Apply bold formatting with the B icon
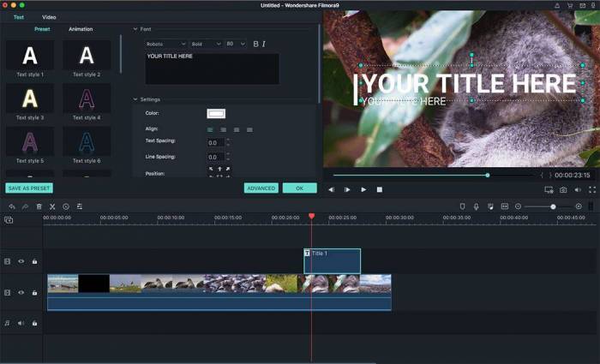Image resolution: width=600 pixels, height=364 pixels. pyautogui.click(x=255, y=44)
